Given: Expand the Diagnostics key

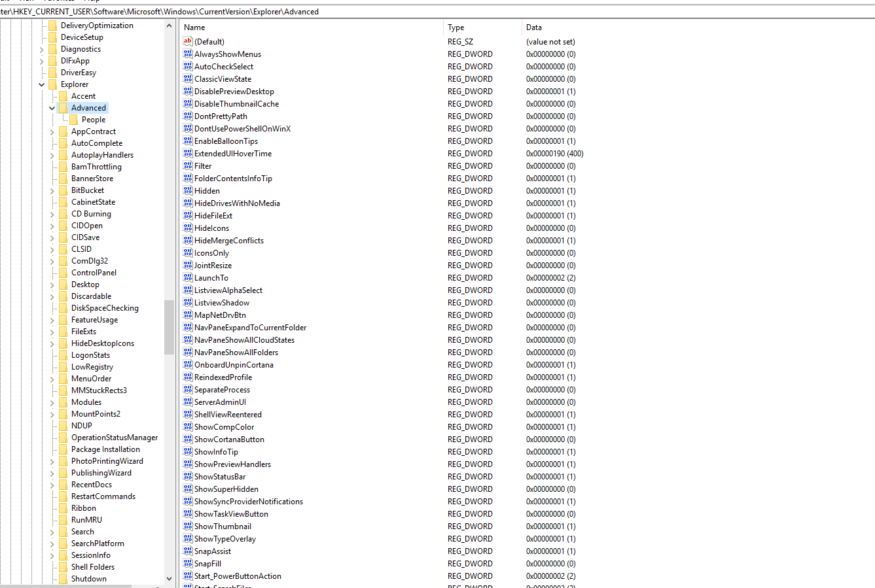Looking at the screenshot, I should pos(42,49).
